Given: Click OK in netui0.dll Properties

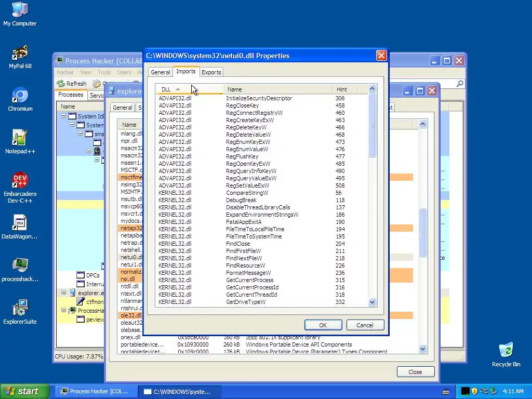Looking at the screenshot, I should [323, 325].
